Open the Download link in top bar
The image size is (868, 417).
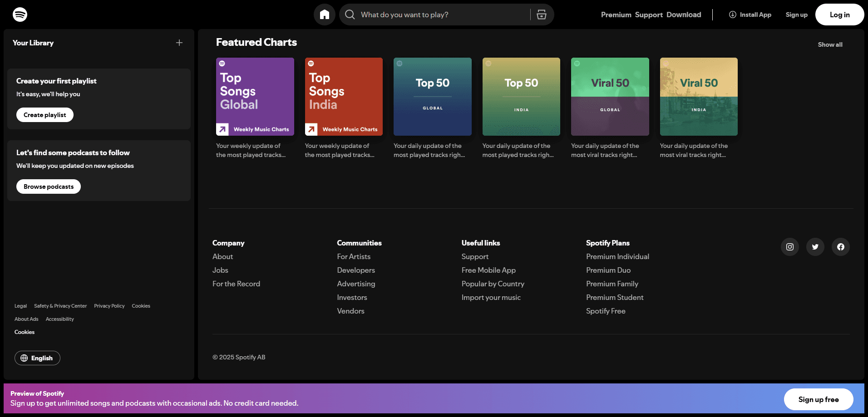684,15
